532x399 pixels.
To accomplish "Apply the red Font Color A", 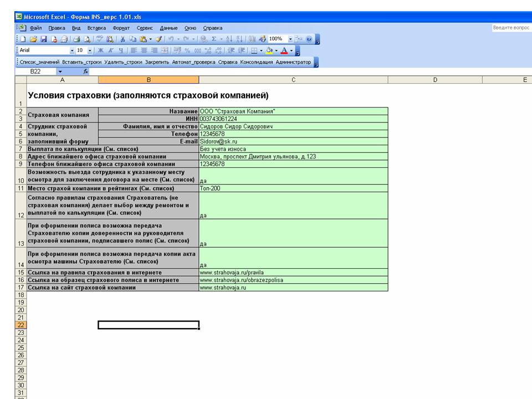I will coord(284,50).
